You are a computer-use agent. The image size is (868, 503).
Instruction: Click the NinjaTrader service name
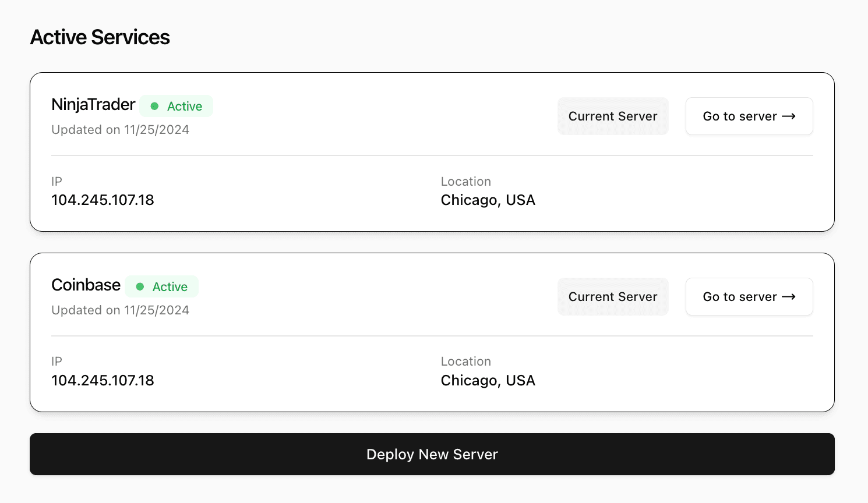point(93,105)
